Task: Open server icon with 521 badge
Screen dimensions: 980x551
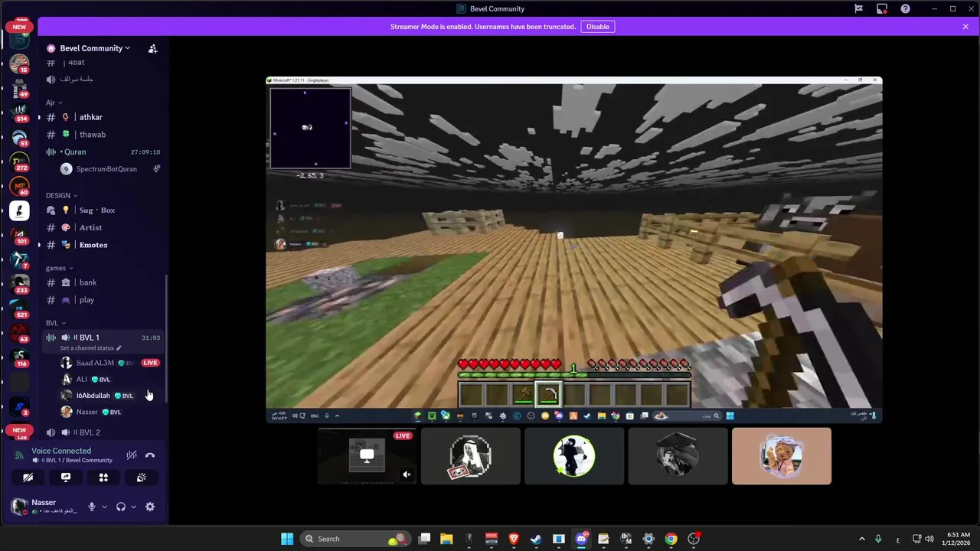Action: click(19, 308)
